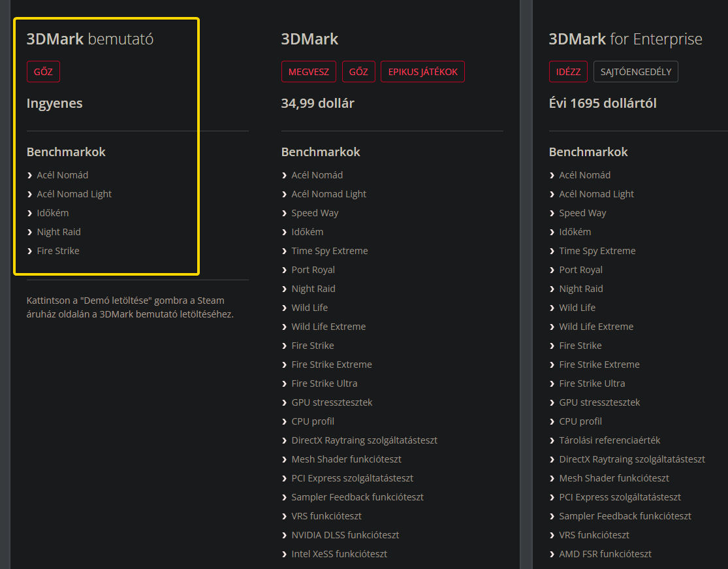Screen dimensions: 728x569
Task: Click CPU profil in the 34,99 dollár column
Action: (313, 421)
